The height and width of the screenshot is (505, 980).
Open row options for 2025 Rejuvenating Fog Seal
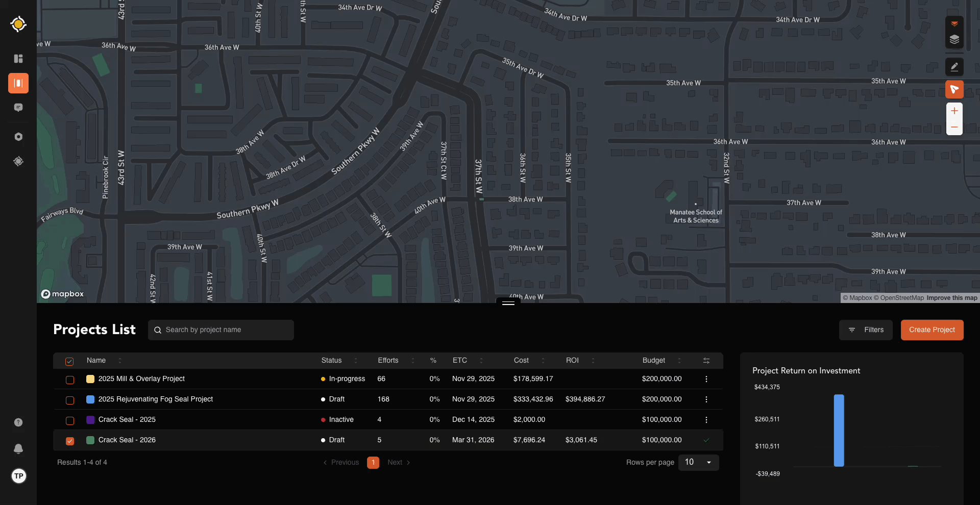point(706,399)
